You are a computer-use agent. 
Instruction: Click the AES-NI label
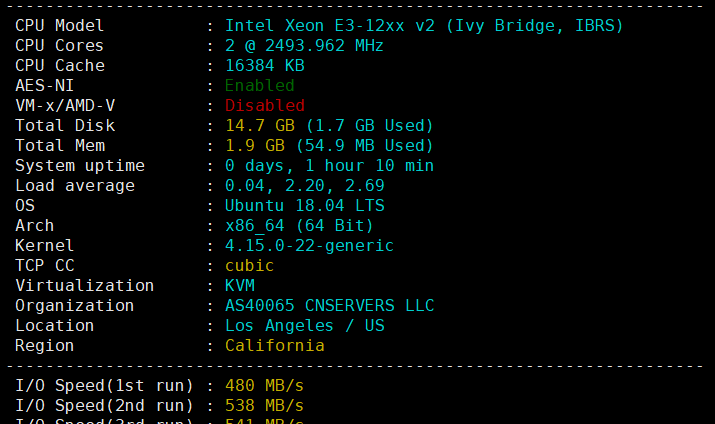44,86
